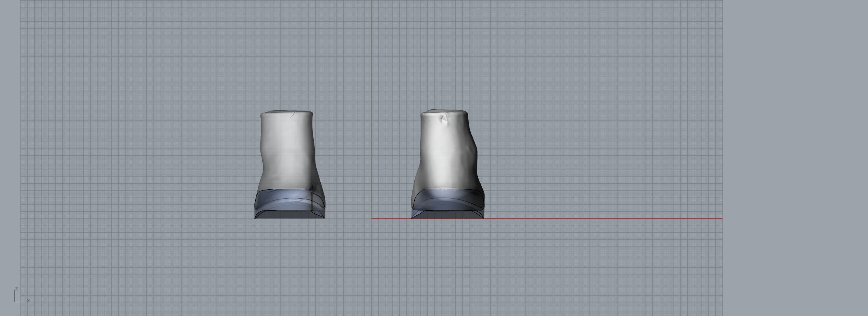
Task: Select the left white foot scan mesh
Action: click(x=286, y=150)
